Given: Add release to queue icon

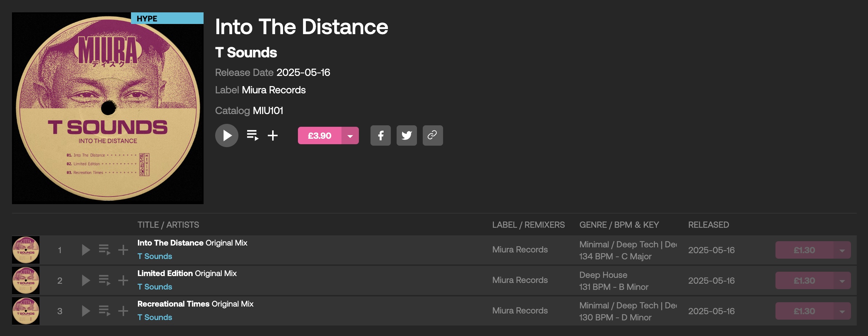Looking at the screenshot, I should coord(252,135).
